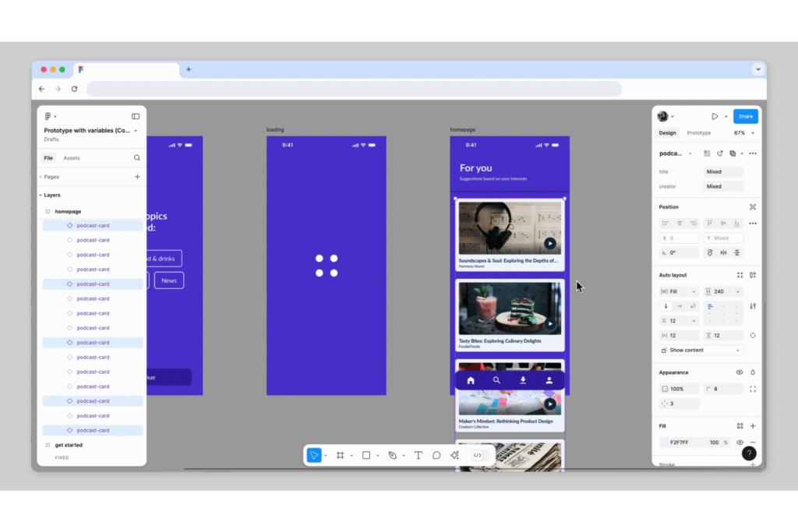Open individual corner radius icon
798x532 pixels.
click(x=753, y=389)
